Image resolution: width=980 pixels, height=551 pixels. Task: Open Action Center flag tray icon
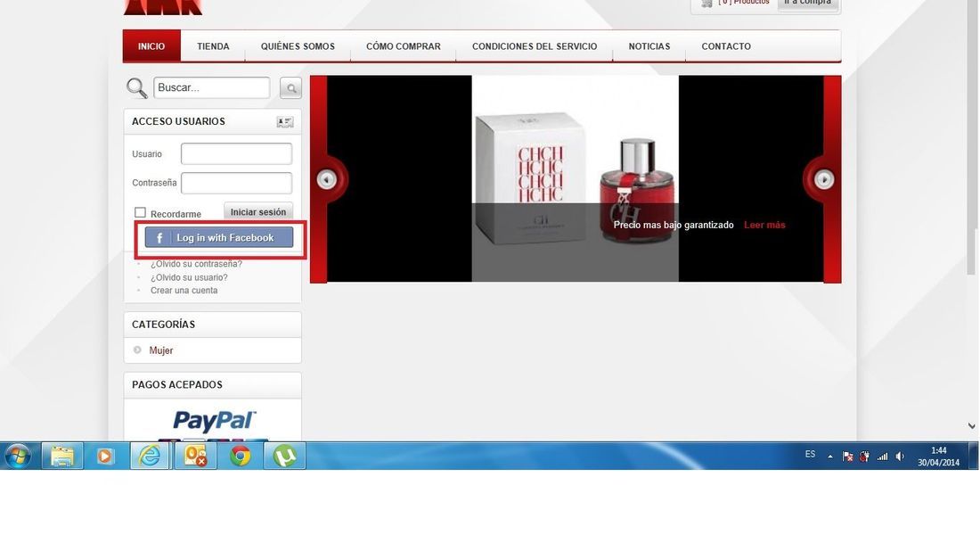(847, 456)
